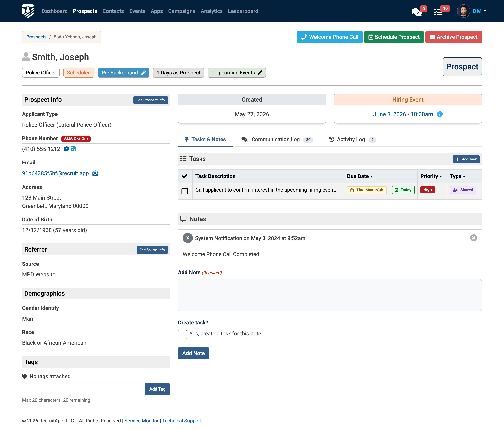The width and height of the screenshot is (504, 430).
Task: Click the High priority badge
Action: [x=427, y=190]
